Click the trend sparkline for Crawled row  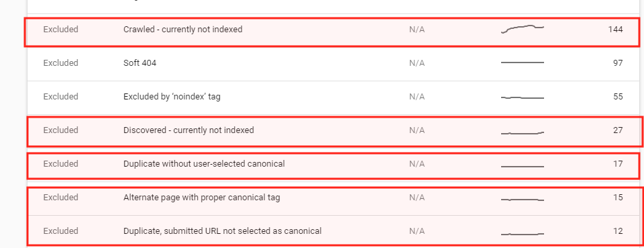coord(523,29)
